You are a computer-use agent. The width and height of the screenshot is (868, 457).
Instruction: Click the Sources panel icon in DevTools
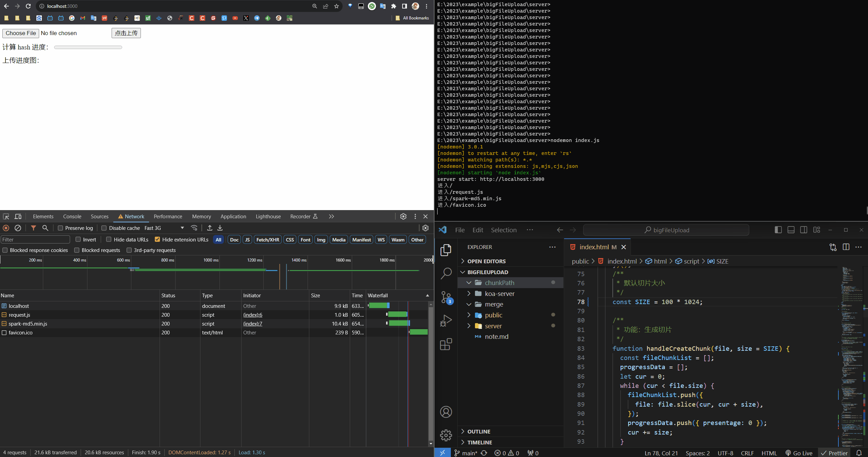[99, 216]
